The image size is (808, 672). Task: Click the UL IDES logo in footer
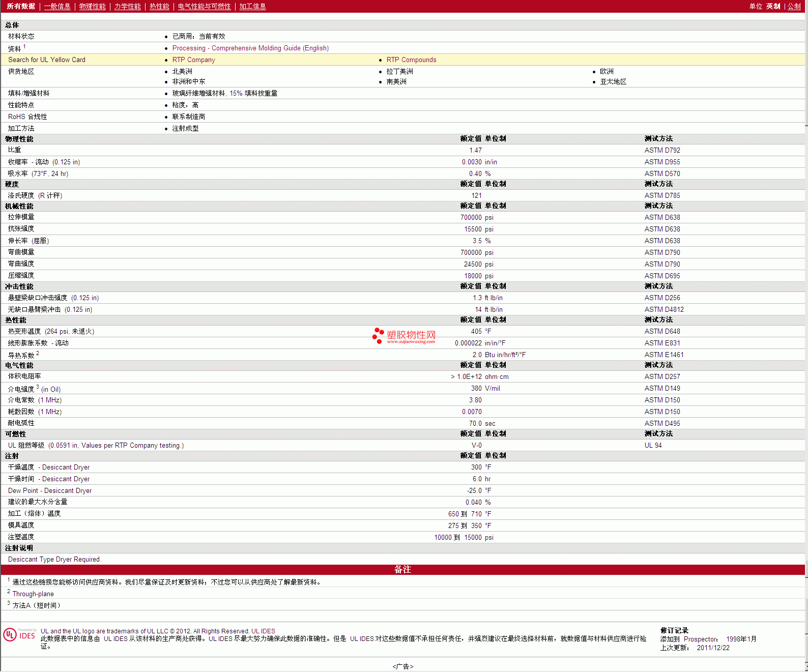19,635
